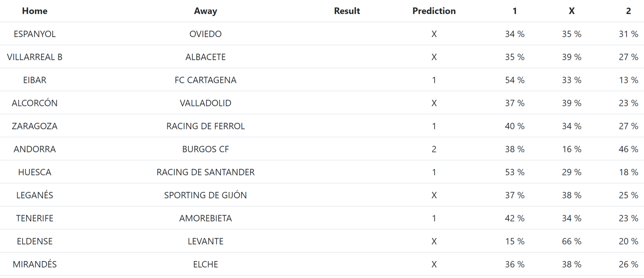Click the Prediction column header
Image resolution: width=644 pixels, height=278 pixels.
coord(434,11)
